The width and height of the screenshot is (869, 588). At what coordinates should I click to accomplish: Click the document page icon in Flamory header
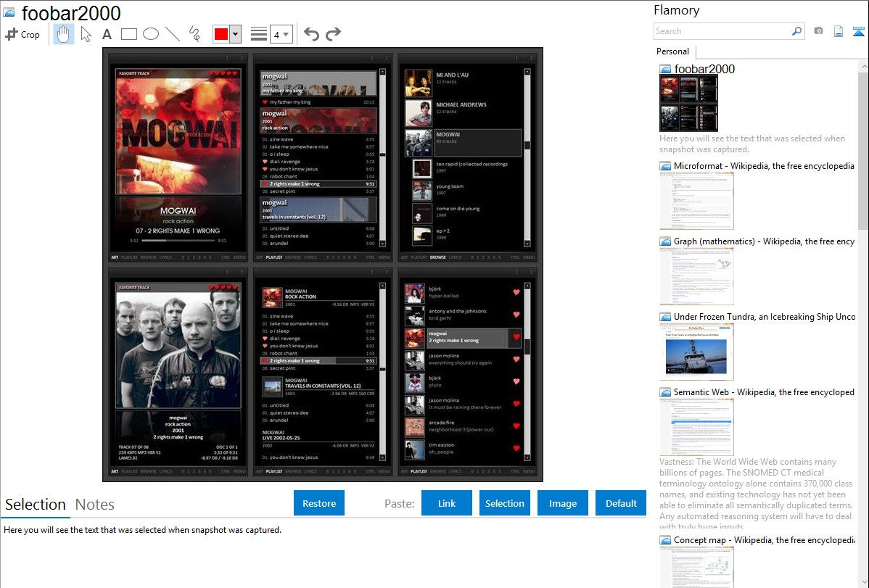point(839,31)
